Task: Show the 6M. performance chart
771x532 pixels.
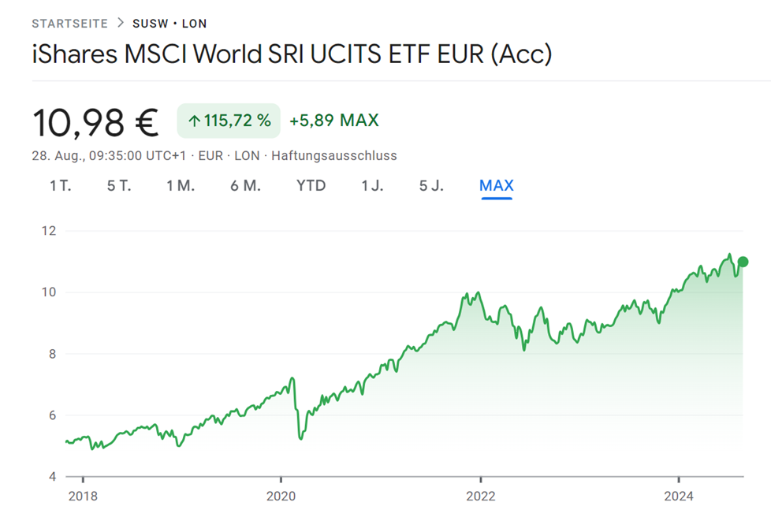Action: coord(244,186)
